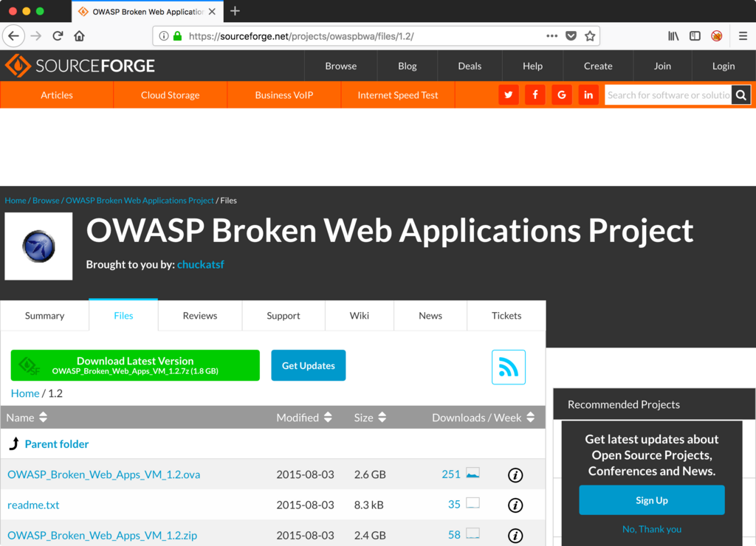Share via the LinkedIn icon

(588, 95)
